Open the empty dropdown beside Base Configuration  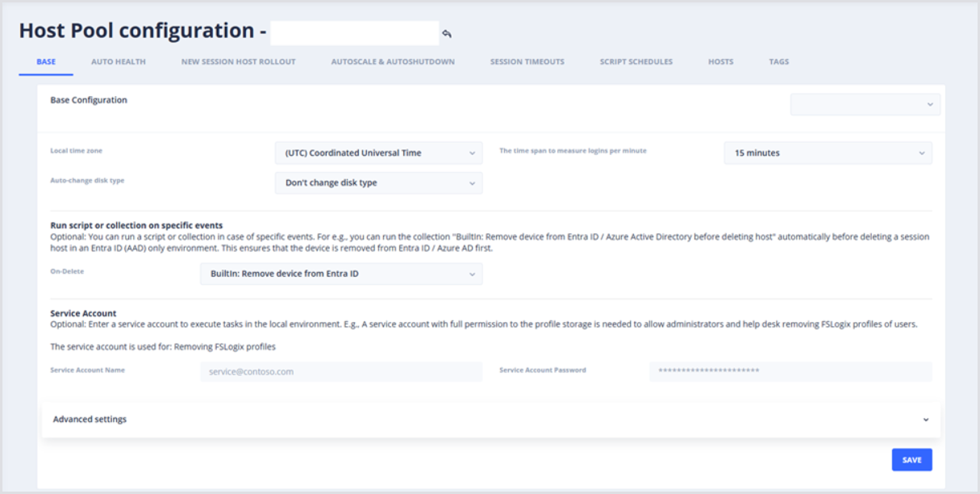865,104
